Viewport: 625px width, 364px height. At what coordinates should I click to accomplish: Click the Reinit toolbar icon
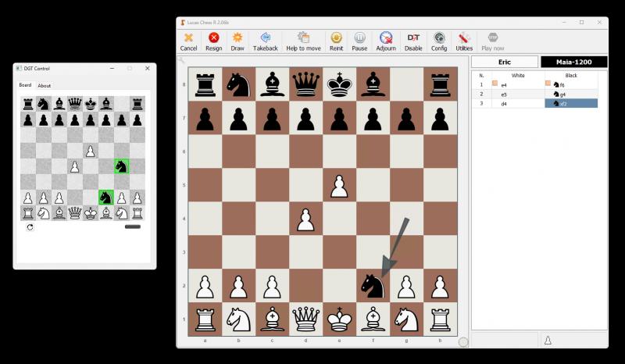336,41
